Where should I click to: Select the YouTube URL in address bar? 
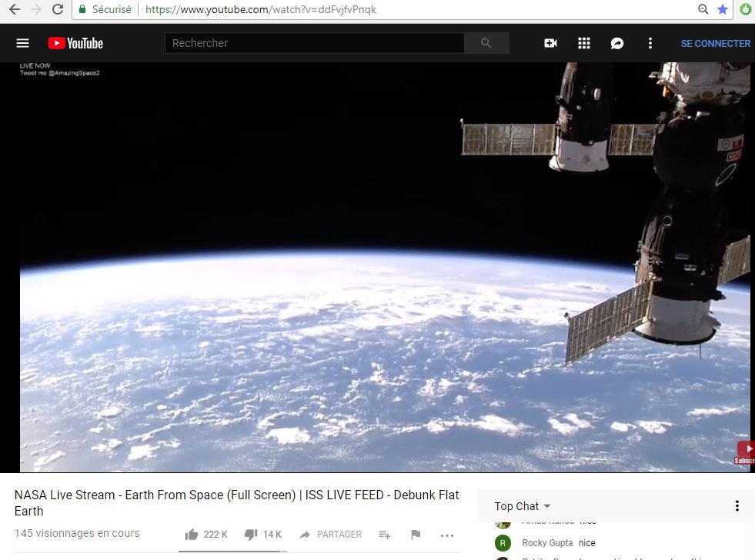tap(260, 9)
